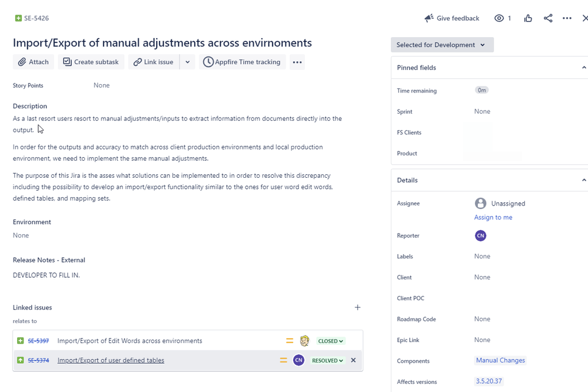Edit the Labels None value

click(482, 256)
